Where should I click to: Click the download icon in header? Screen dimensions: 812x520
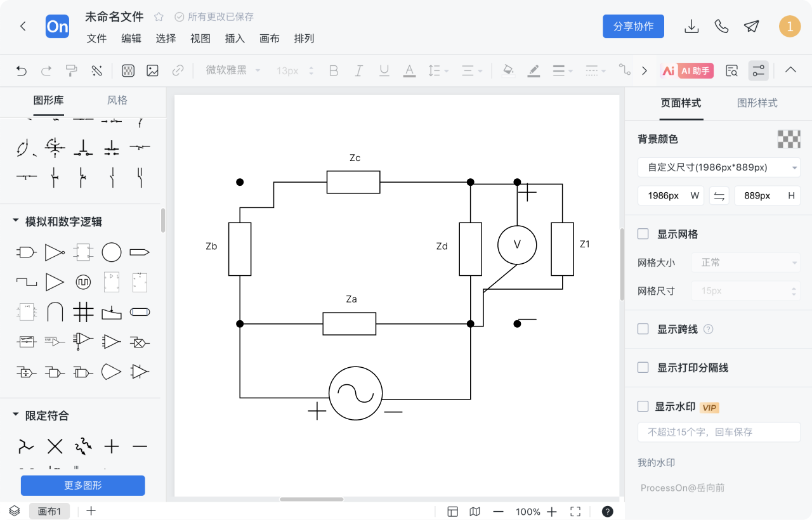pos(691,26)
